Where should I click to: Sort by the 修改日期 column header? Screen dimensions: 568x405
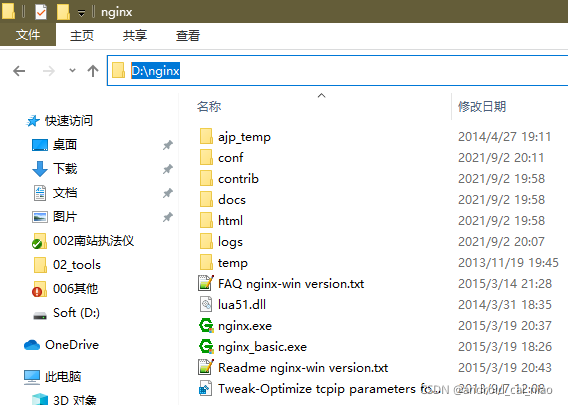pyautogui.click(x=482, y=107)
